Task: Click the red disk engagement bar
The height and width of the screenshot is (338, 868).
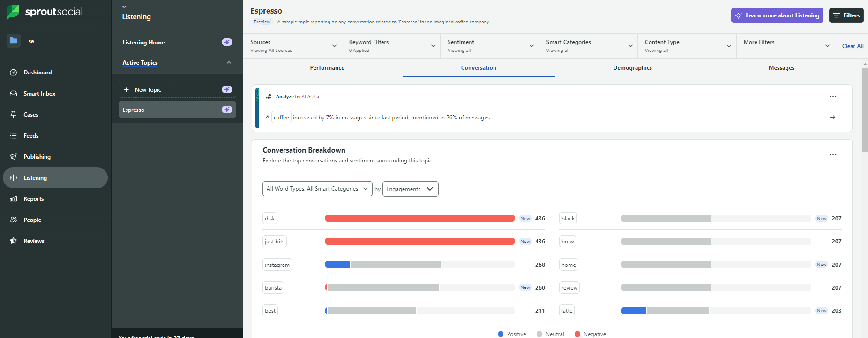Action: [x=419, y=219]
